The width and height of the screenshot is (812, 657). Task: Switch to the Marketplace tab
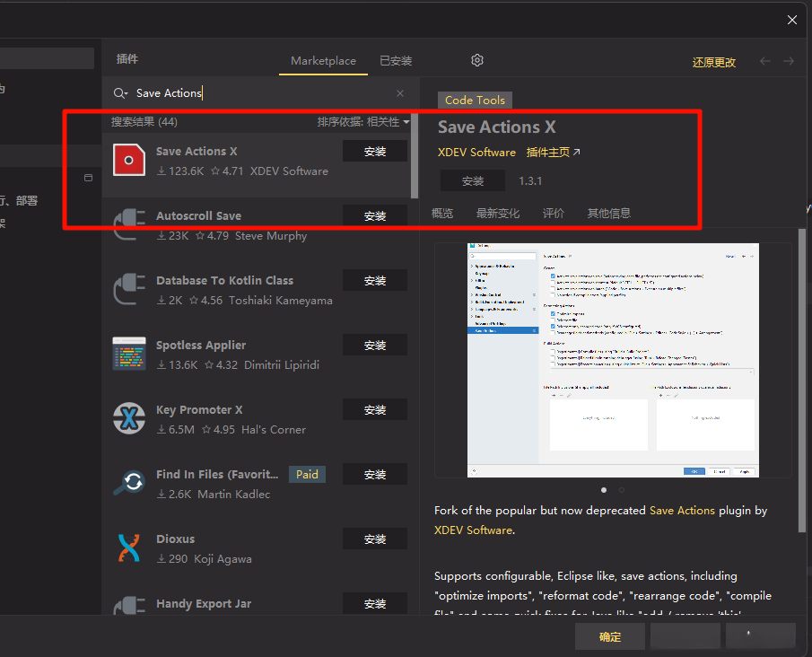323,61
